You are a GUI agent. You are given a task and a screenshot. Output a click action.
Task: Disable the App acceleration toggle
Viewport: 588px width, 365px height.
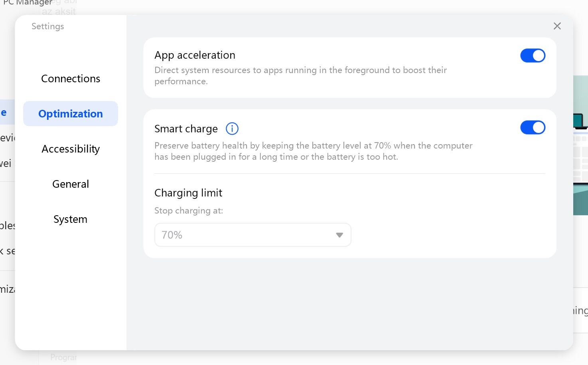coord(532,56)
